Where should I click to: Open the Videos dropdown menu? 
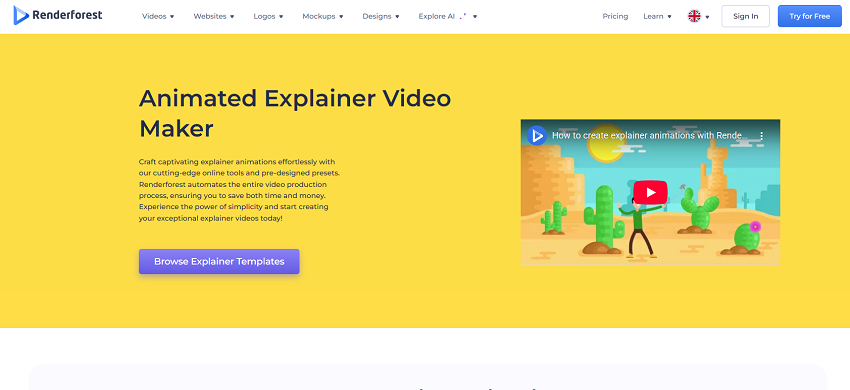point(158,16)
